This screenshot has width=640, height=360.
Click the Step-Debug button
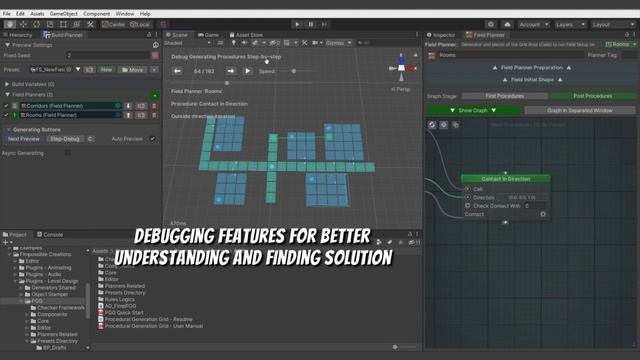tap(64, 139)
